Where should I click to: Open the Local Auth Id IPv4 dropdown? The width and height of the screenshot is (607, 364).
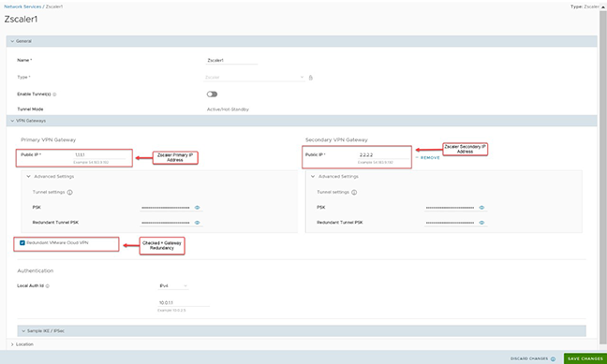173,285
